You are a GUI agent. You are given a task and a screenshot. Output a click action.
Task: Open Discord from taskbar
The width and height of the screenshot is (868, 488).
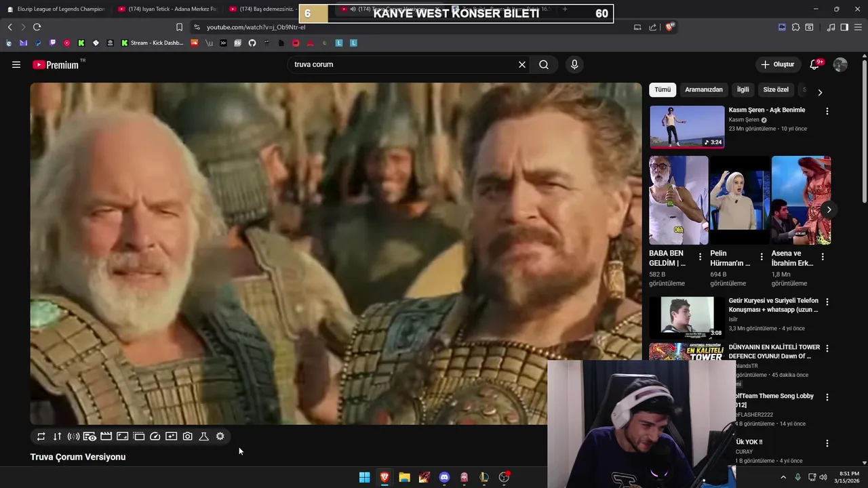[444, 477]
